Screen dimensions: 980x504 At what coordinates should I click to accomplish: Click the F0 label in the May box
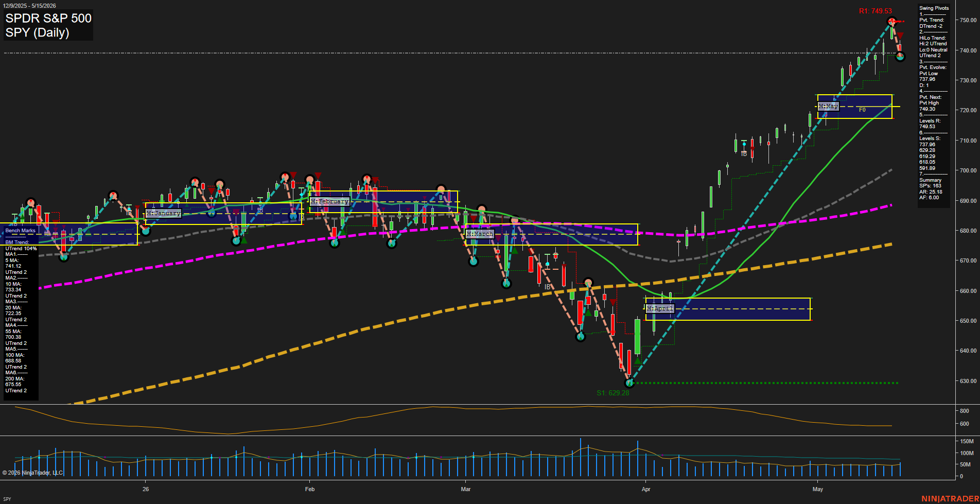862,110
